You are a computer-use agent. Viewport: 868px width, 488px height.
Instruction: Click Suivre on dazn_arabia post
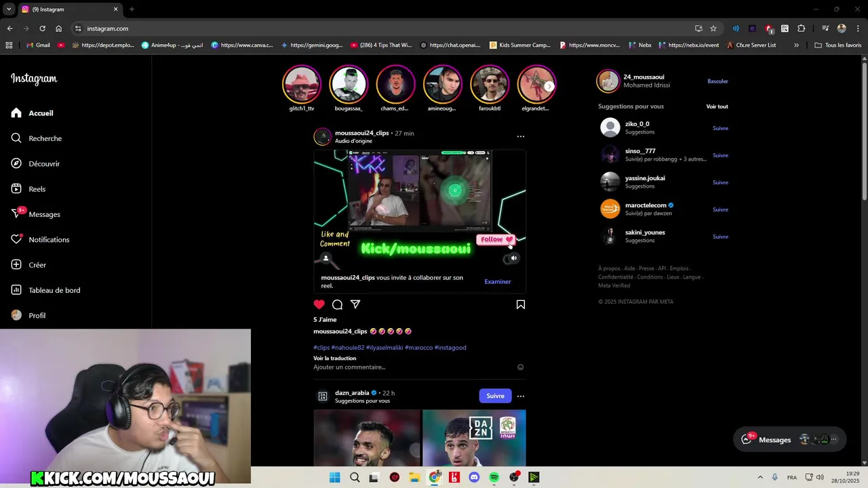click(x=495, y=396)
